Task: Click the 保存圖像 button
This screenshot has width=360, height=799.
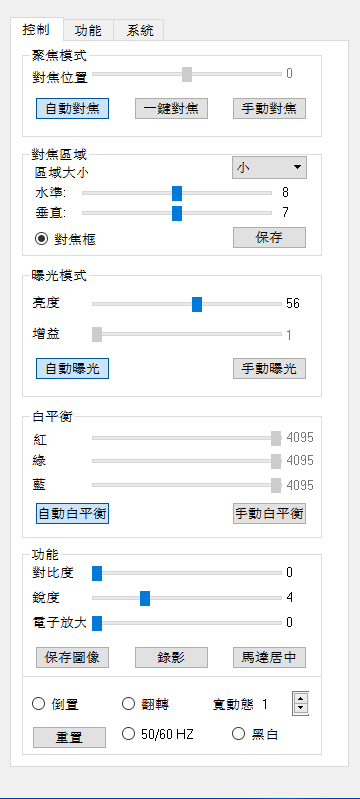Action: [72, 657]
